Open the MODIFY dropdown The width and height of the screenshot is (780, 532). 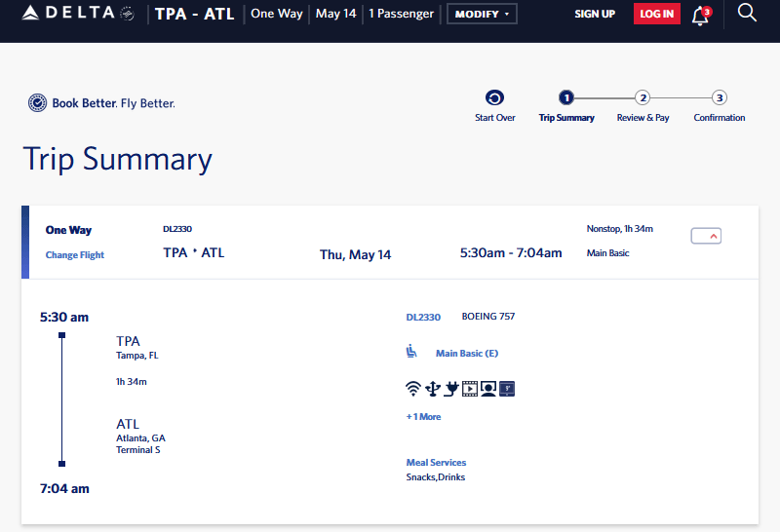point(482,14)
